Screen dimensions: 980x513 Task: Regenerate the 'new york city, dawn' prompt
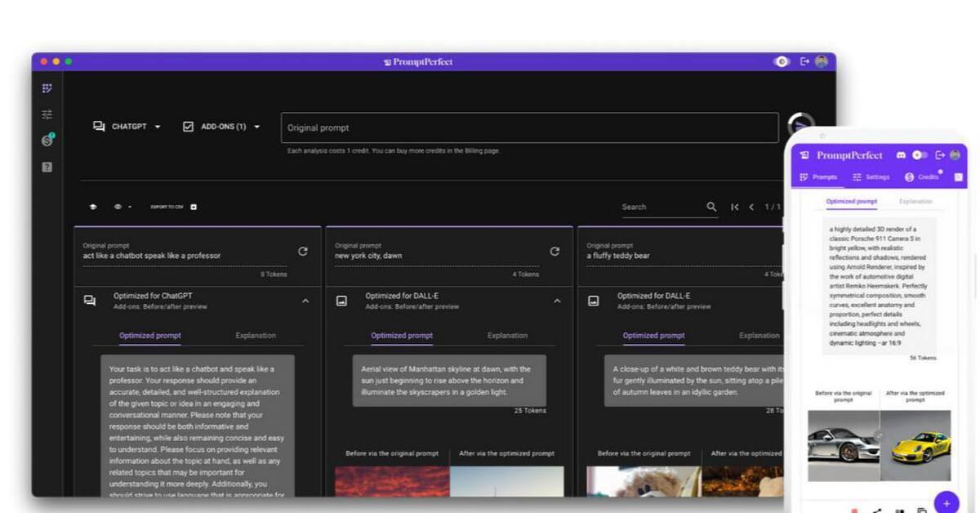click(x=555, y=252)
